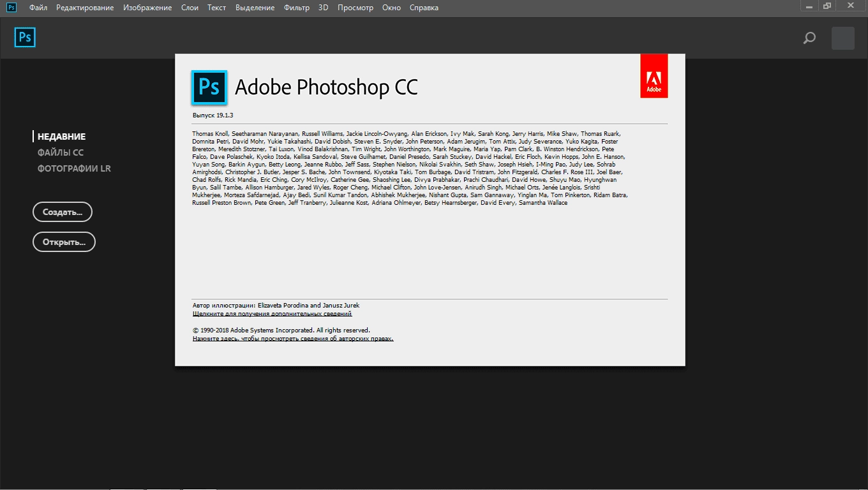Click the © 1990-2018 Adobe Systems copyright text
868x490 pixels.
tap(281, 330)
